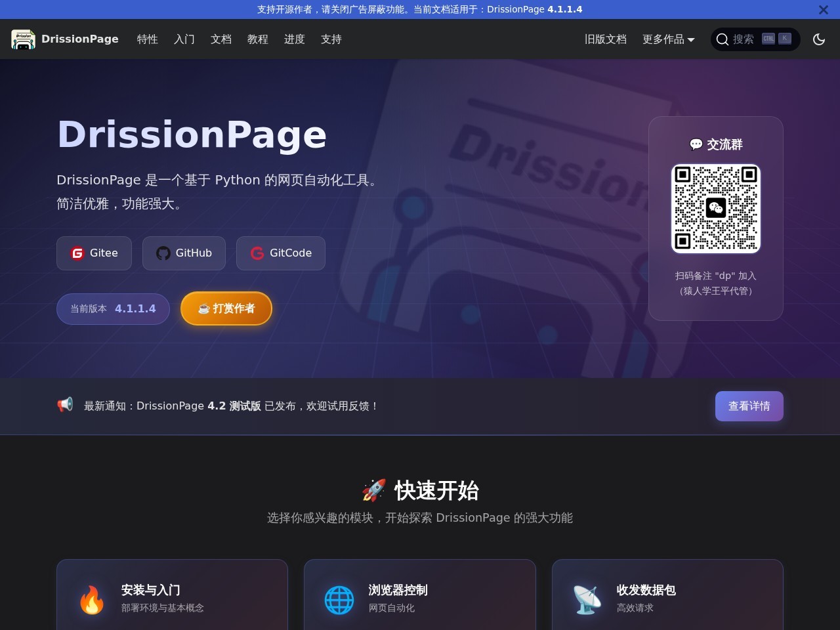Click the large DrissionPage hero title
The height and width of the screenshot is (630, 840).
click(x=192, y=134)
